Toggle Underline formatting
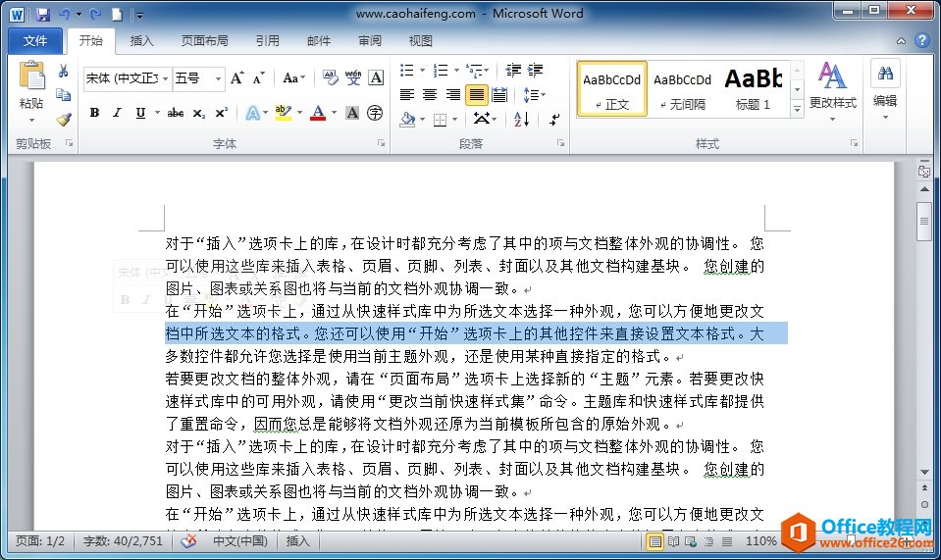 pyautogui.click(x=140, y=112)
